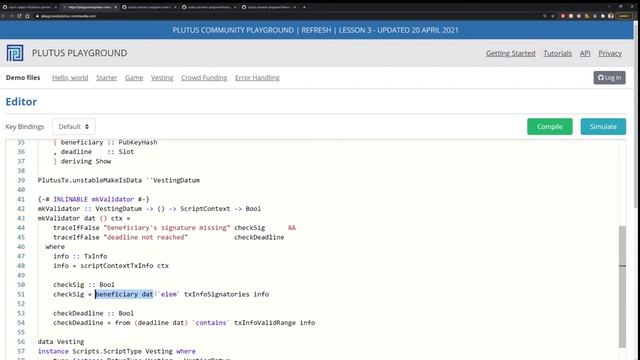
Task: Click the Simulate button
Action: pos(603,127)
